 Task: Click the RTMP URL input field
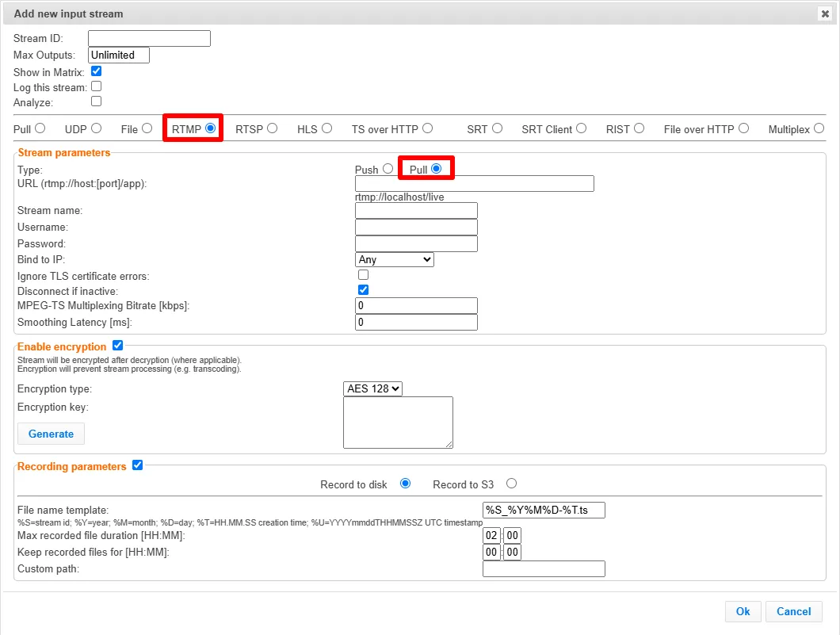[475, 184]
